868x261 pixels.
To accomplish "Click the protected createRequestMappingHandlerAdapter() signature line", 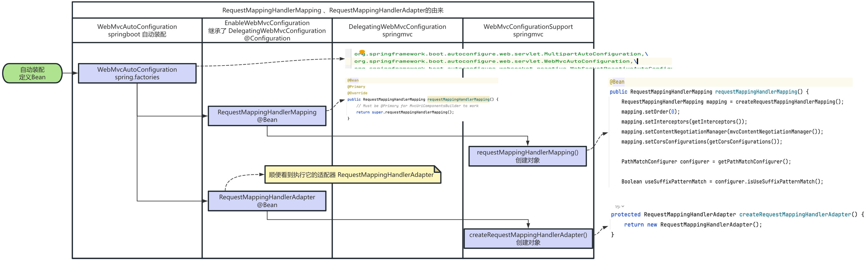I will tap(737, 215).
